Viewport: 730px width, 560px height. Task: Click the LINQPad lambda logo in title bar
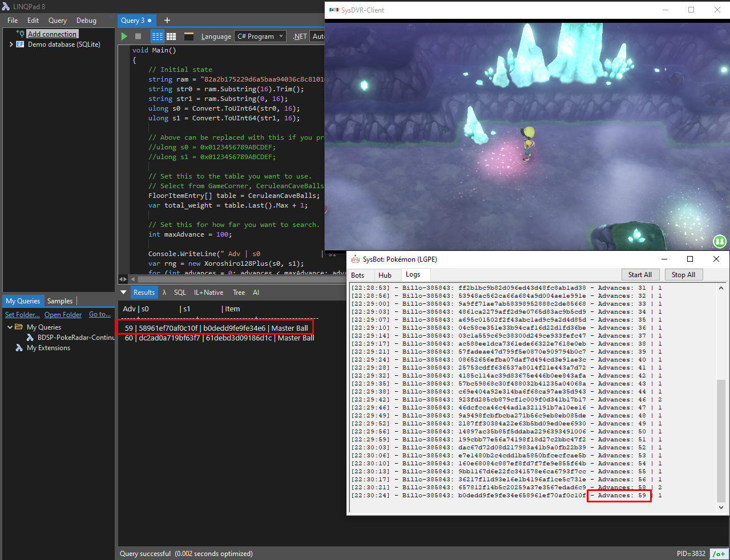[6, 6]
